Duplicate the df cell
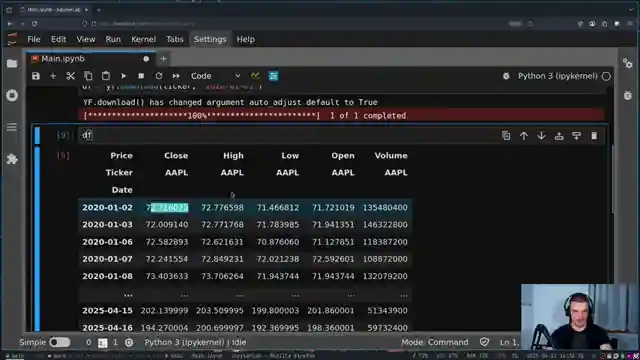 point(506,136)
